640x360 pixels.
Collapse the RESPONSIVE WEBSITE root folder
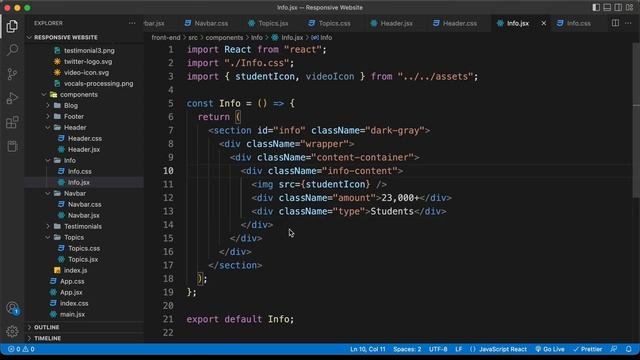click(x=65, y=38)
